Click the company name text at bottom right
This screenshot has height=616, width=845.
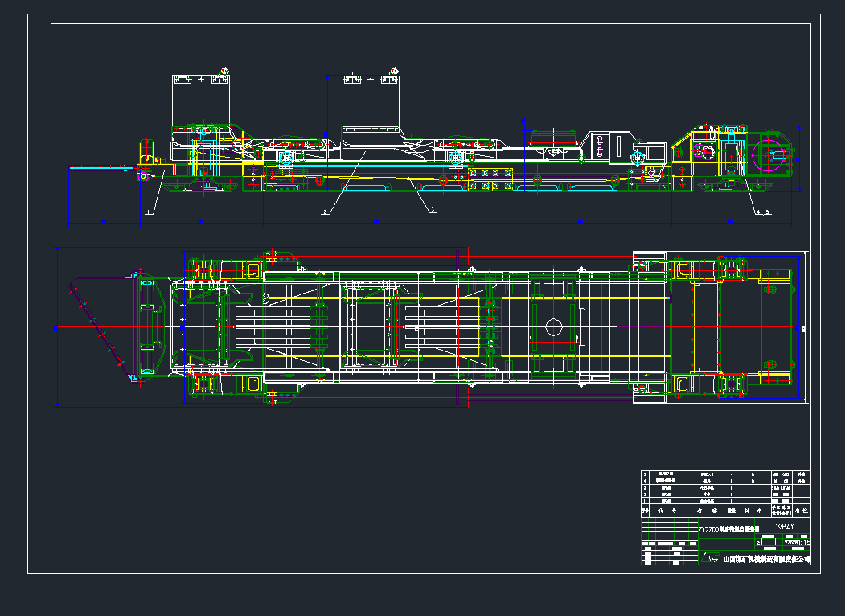click(766, 559)
